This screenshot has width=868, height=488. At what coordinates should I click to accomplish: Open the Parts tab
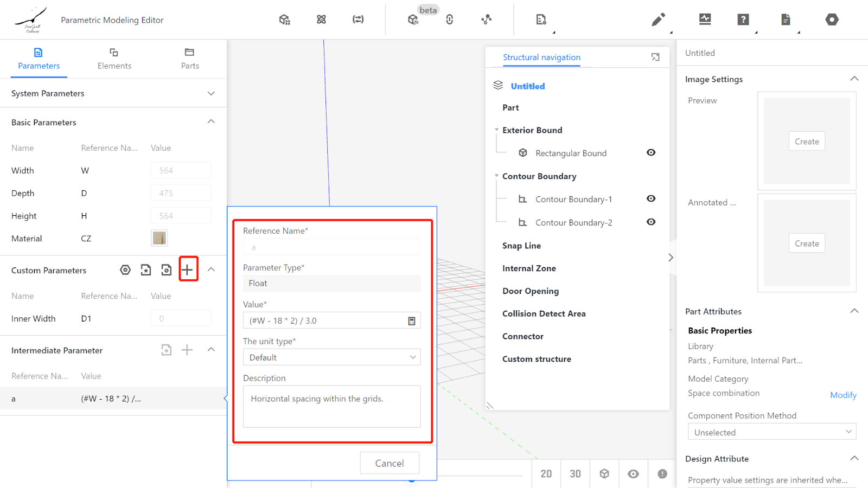190,59
